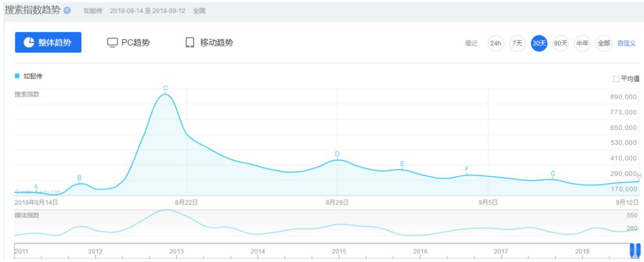This screenshot has height=262, width=644.
Task: Click the 如懿传 keyword in the header
Action: coord(93,11)
